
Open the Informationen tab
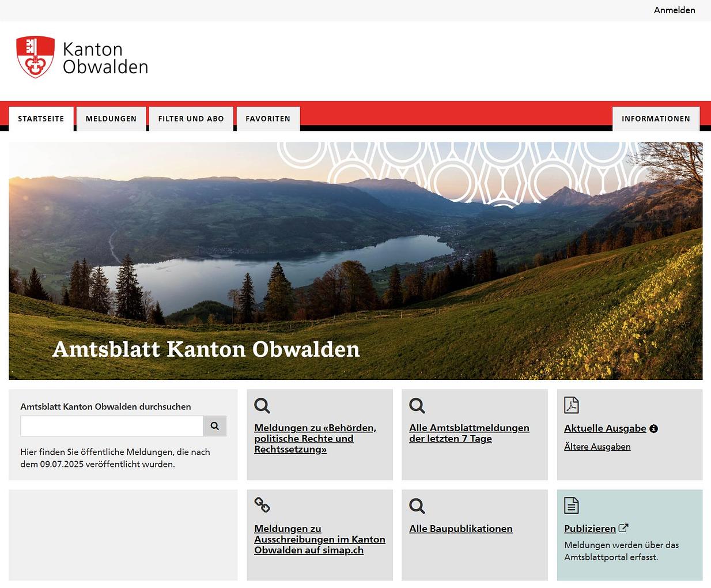(x=656, y=119)
